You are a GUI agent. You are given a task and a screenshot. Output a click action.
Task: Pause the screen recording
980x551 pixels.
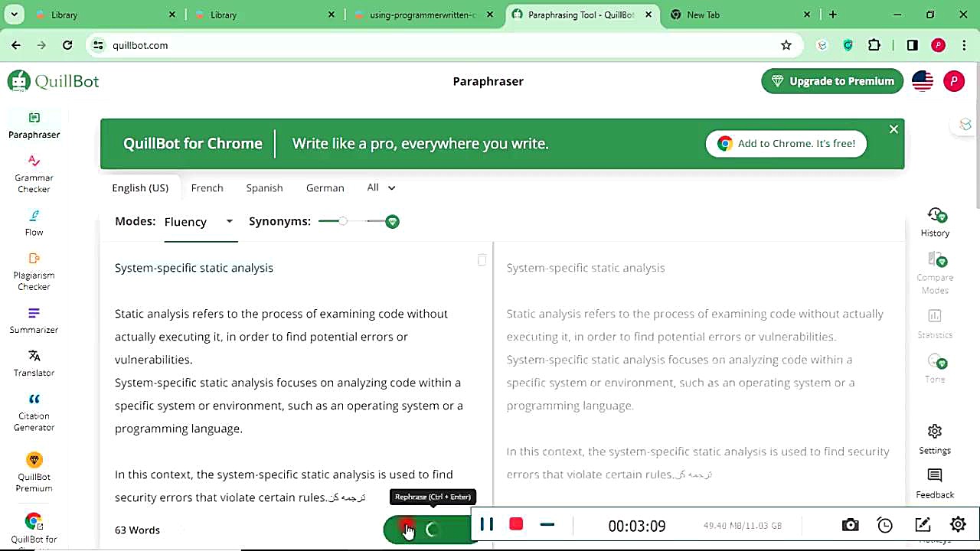click(486, 525)
